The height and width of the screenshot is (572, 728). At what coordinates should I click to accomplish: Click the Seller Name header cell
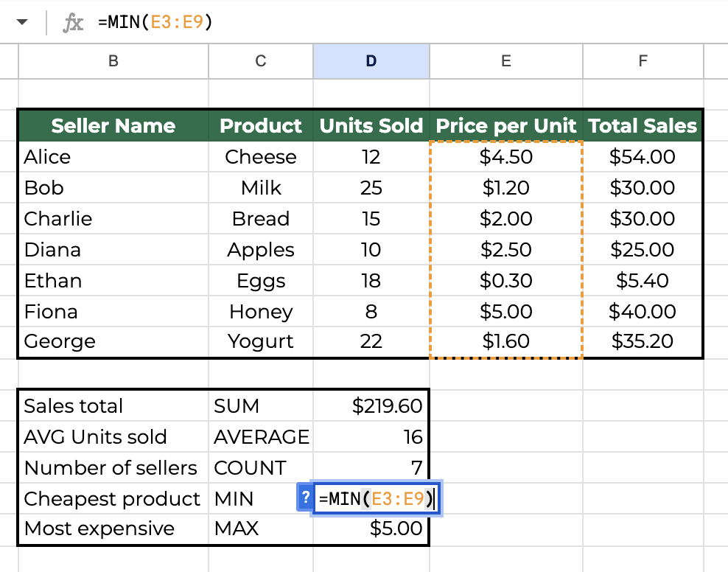coord(113,126)
